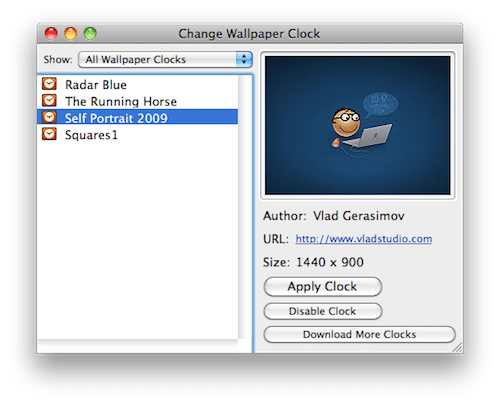
Task: Select the Radar Blue wallpaper clock
Action: pos(137,85)
